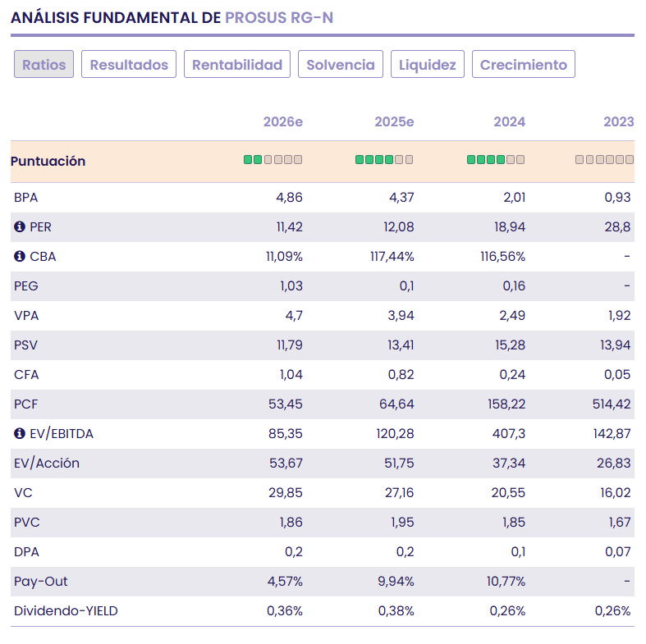Click the 2026e score squares indicator

(x=273, y=160)
